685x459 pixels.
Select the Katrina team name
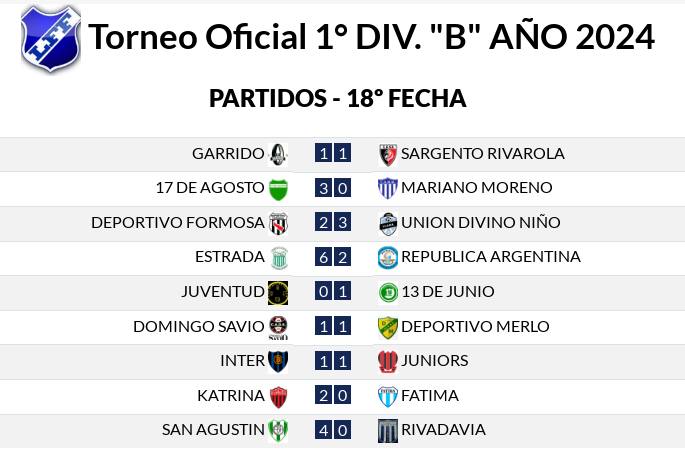tap(231, 395)
